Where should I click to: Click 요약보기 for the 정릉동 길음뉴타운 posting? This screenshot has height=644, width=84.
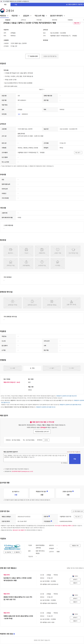coord(75,617)
